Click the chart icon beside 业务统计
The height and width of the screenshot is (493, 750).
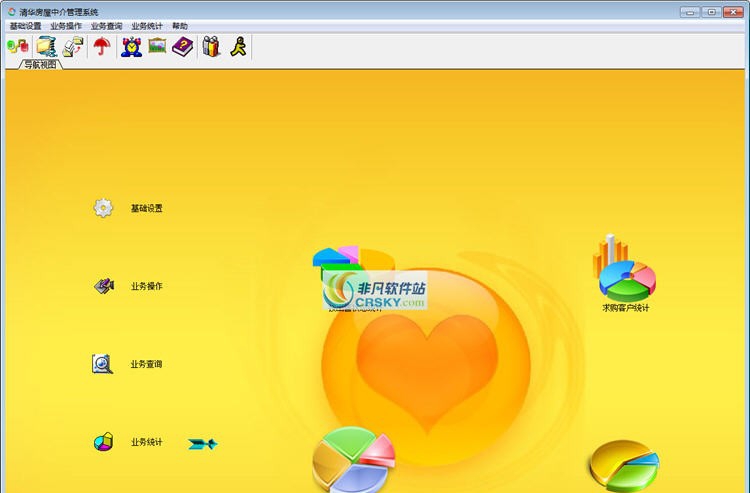pos(103,442)
